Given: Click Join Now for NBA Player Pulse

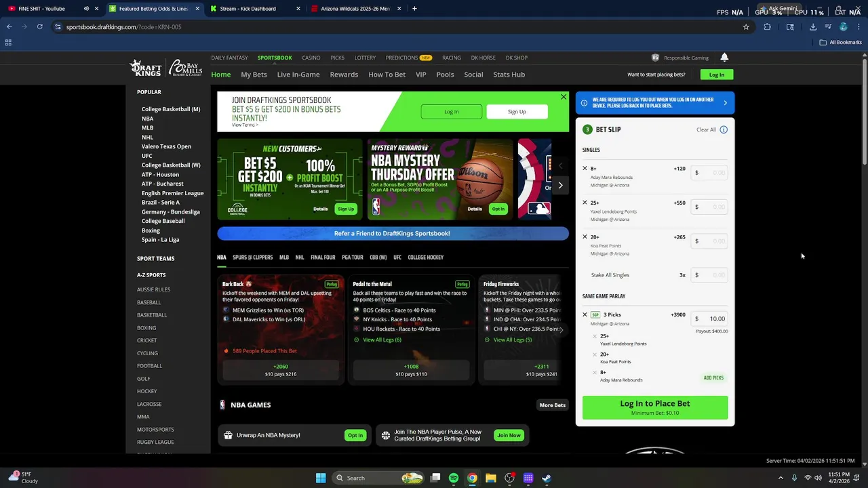Looking at the screenshot, I should [509, 435].
